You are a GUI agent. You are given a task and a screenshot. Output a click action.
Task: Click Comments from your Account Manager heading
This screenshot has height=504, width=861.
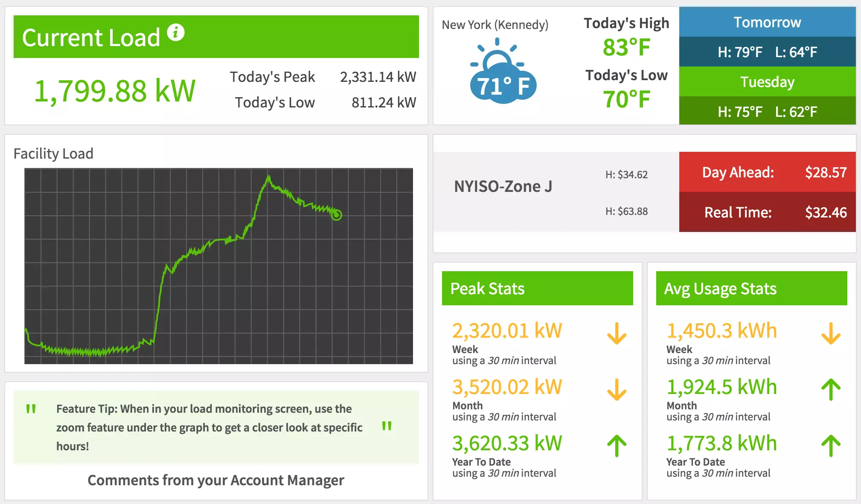[215, 480]
